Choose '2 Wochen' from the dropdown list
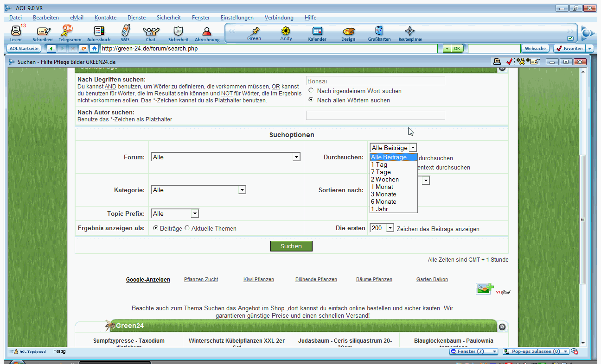The height and width of the screenshot is (364, 601). tap(384, 179)
